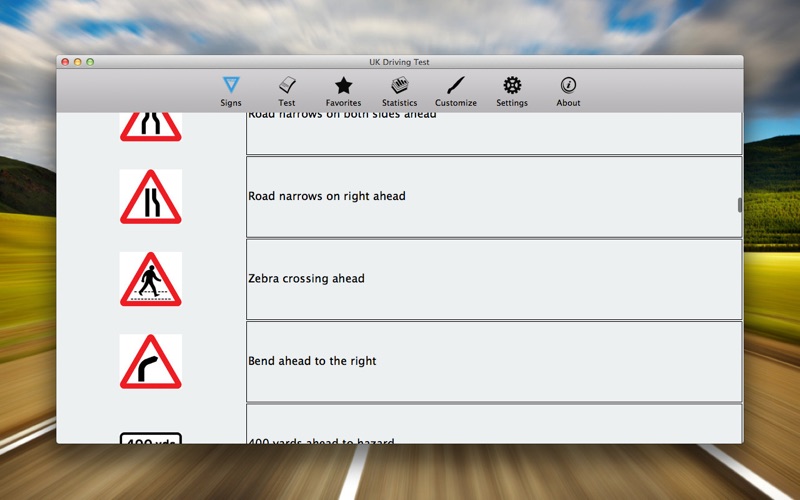Select the bend to the right sign image
The height and width of the screenshot is (500, 800).
tap(151, 362)
